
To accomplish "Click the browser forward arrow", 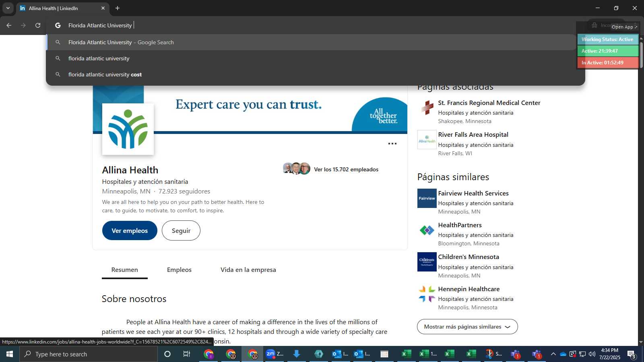I will [x=23, y=25].
